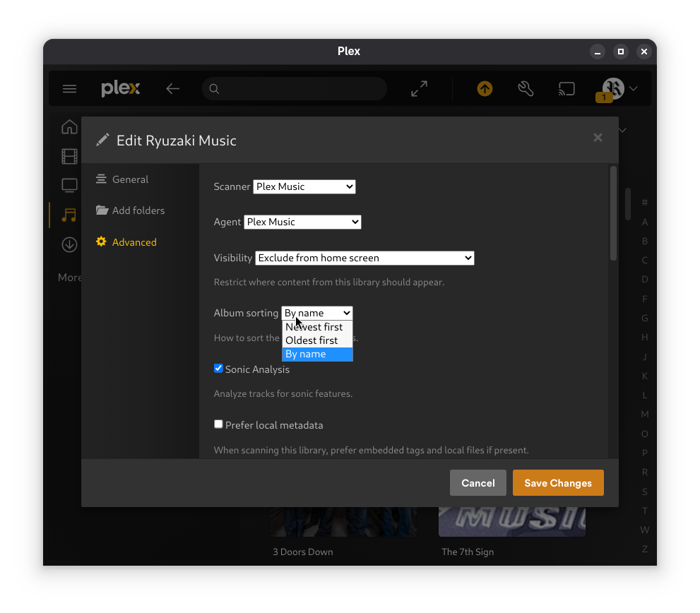Select the Advanced tab label
Screen dimensions: 700x613
134,242
